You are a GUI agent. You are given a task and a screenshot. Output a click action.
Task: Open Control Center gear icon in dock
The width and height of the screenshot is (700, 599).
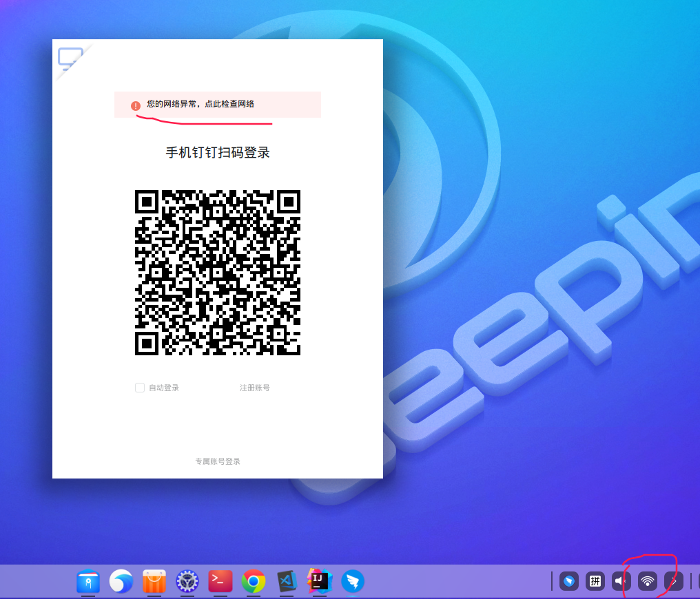(187, 581)
